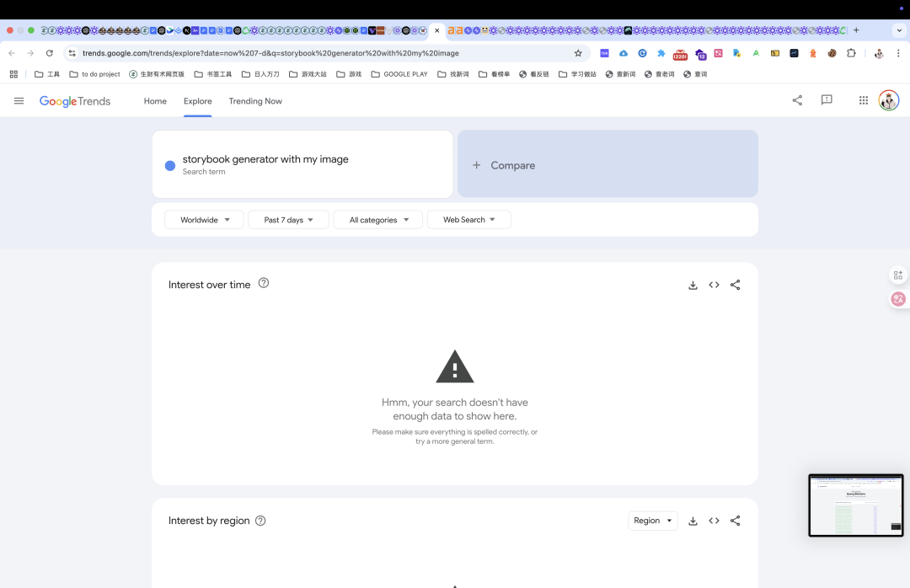
Task: Open the 工具 bookmark folder
Action: (47, 74)
